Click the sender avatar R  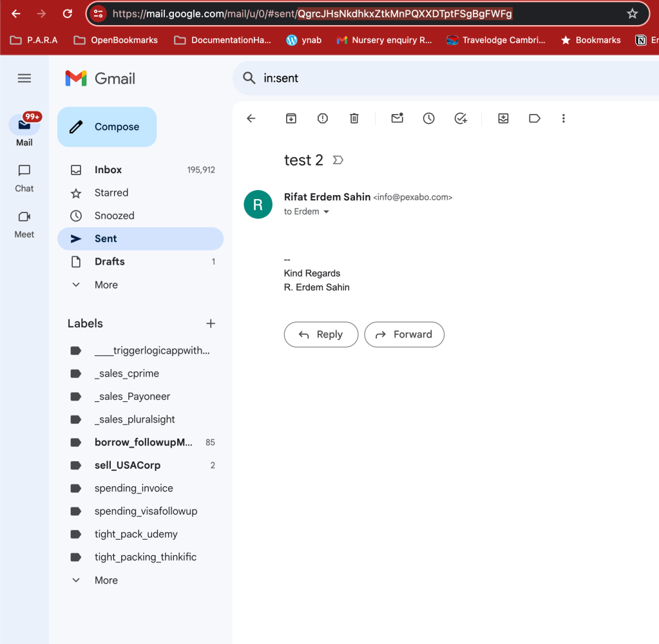[258, 205]
